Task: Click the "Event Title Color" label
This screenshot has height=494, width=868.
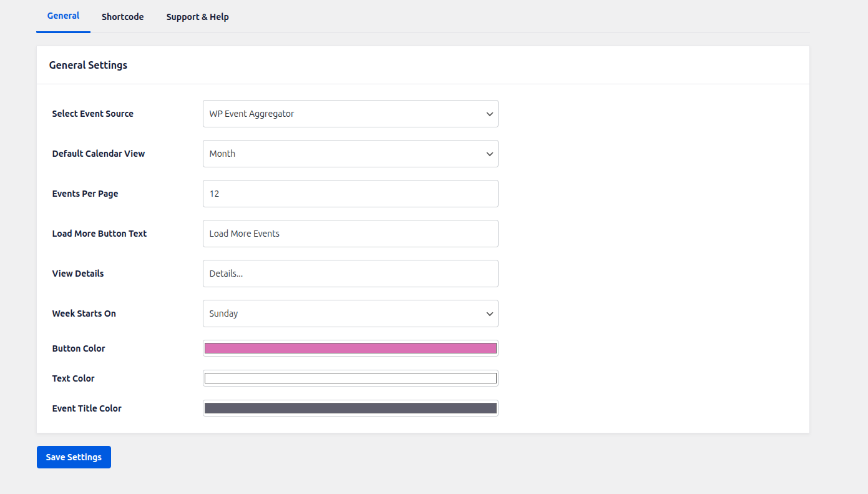Action: click(87, 408)
